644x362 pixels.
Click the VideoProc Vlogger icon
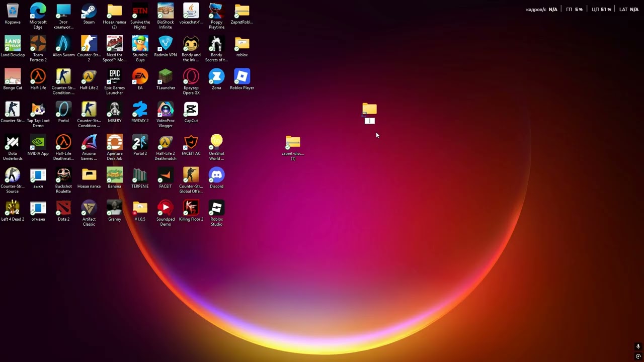click(x=166, y=109)
